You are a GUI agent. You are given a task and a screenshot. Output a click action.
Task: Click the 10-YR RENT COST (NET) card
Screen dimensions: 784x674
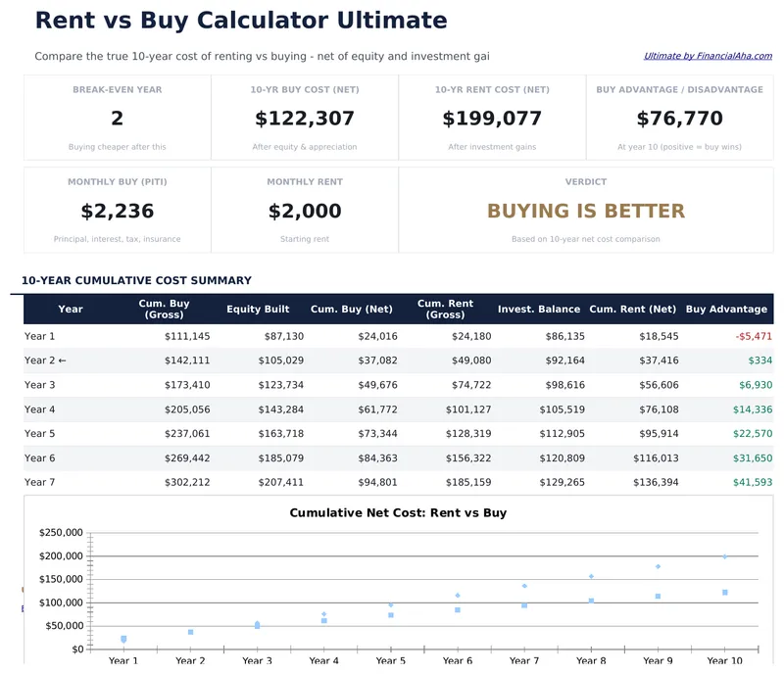pyautogui.click(x=493, y=117)
